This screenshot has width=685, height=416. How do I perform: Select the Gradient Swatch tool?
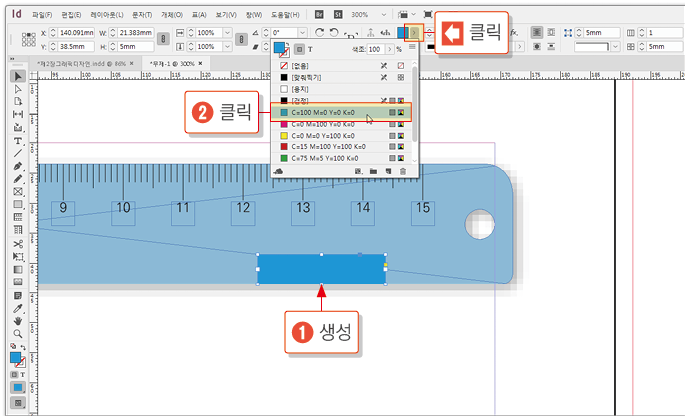18,270
